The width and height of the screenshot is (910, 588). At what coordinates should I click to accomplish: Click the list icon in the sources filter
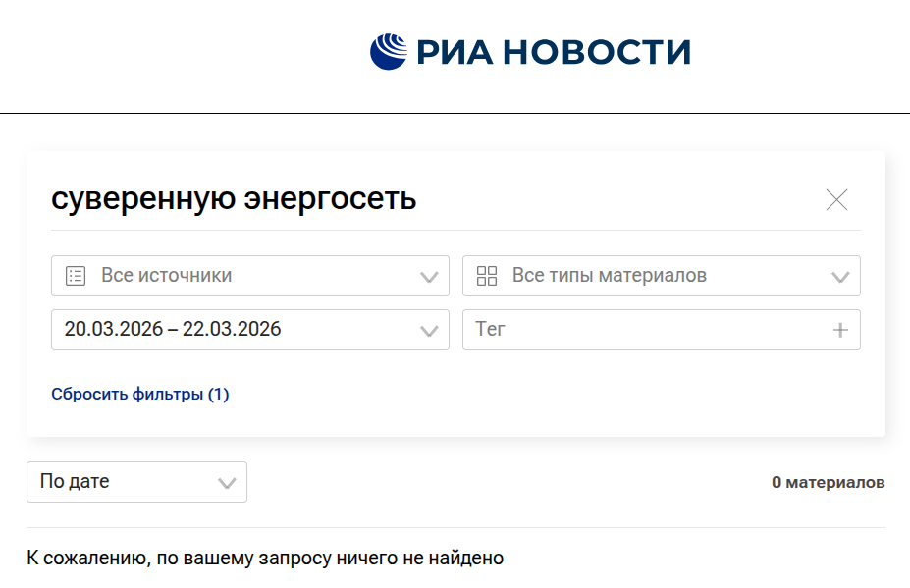tap(76, 276)
